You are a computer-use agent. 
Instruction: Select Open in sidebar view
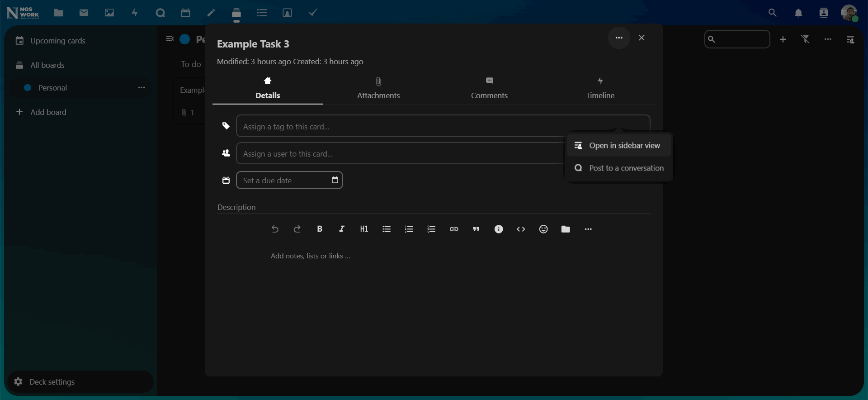618,145
